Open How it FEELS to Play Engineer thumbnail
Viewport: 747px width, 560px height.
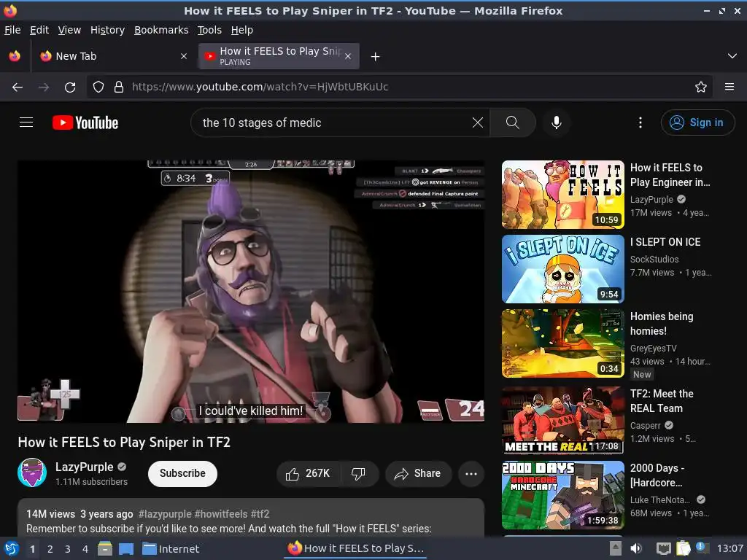pyautogui.click(x=562, y=195)
